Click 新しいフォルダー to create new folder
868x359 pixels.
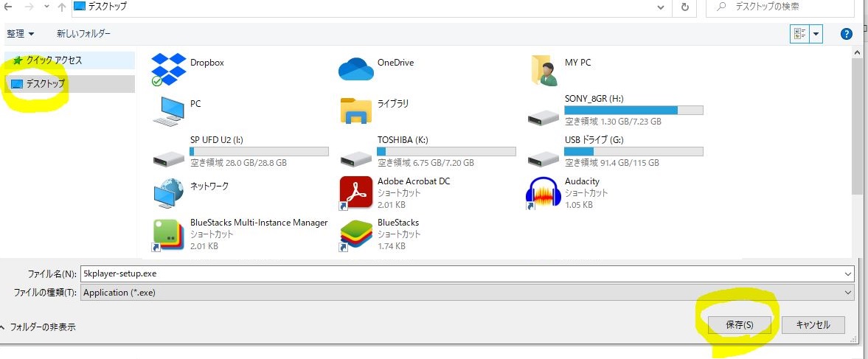click(83, 34)
